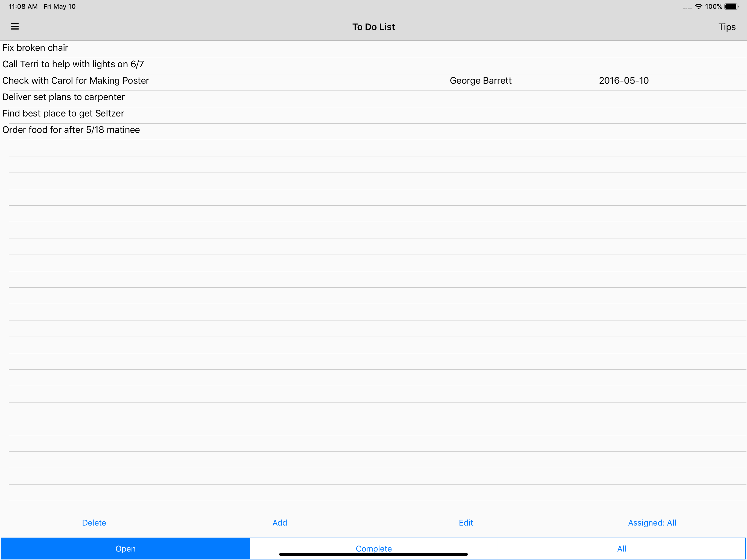Image resolution: width=747 pixels, height=560 pixels.
Task: Select 'Find best place to get Seltzer'
Action: click(x=373, y=115)
